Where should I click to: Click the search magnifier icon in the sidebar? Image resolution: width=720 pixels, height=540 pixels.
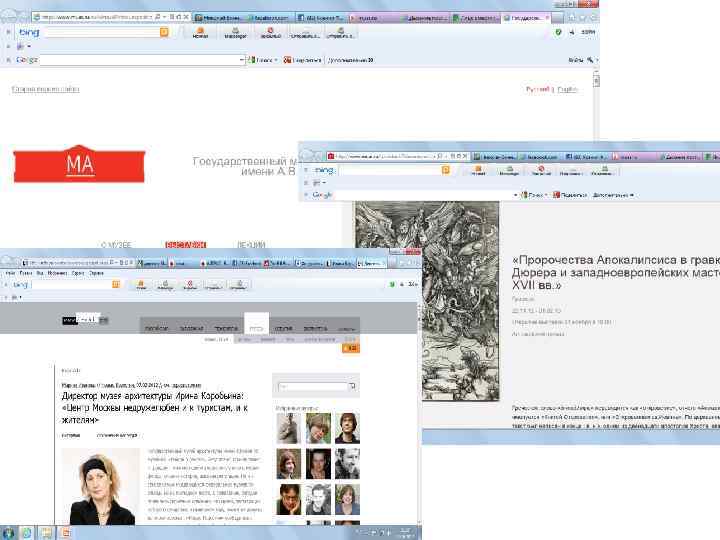coord(353,386)
